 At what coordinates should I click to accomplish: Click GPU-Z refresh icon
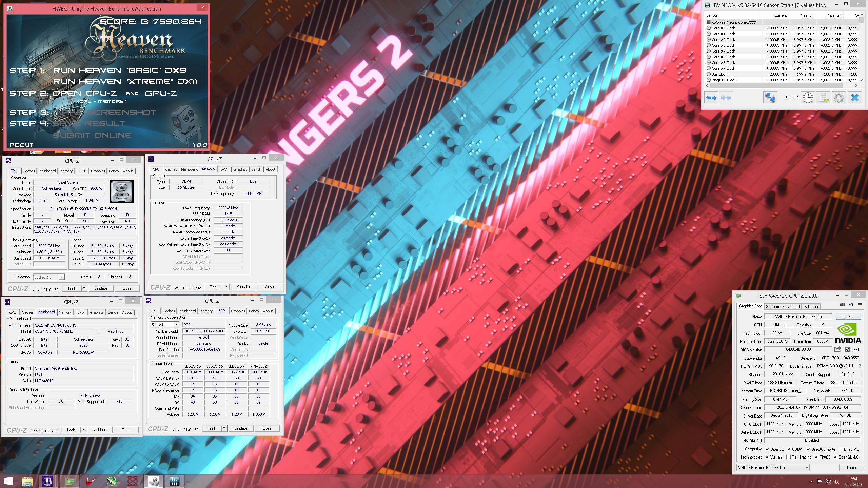tap(851, 305)
